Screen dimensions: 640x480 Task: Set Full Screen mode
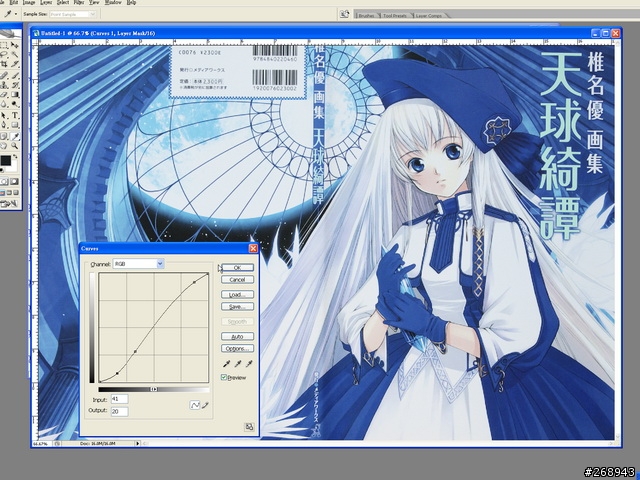(16, 193)
